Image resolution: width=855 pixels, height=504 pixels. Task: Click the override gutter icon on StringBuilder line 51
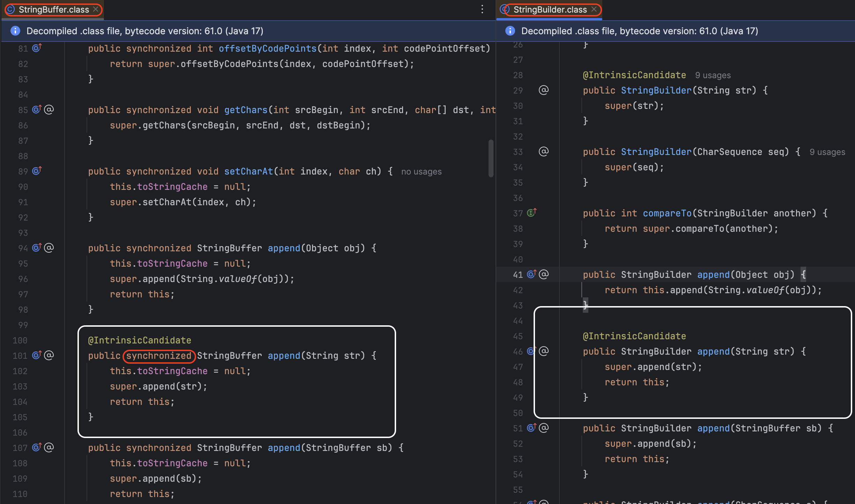tap(531, 428)
